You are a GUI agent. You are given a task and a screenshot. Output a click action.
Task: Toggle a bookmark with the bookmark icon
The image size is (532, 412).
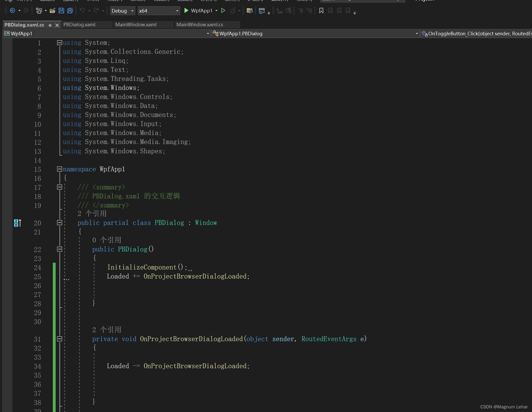(x=321, y=11)
